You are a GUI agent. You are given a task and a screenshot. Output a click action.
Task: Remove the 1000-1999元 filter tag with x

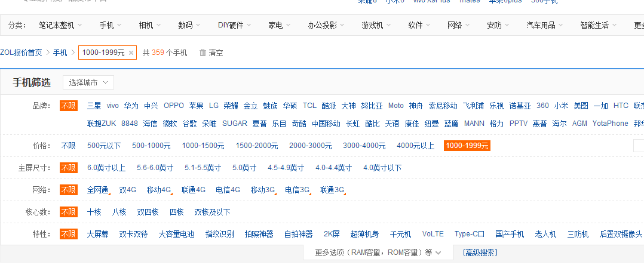(131, 53)
